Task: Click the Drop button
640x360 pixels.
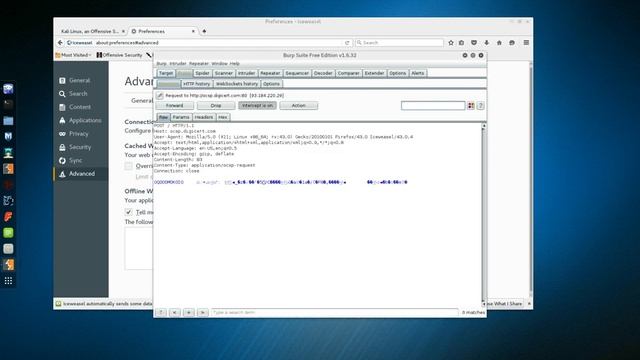Action: coord(216,106)
